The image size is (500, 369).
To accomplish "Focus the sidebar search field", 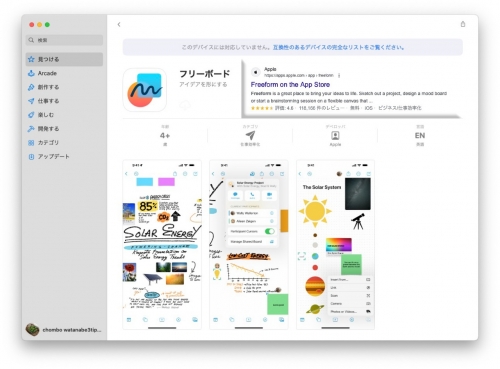I will [x=64, y=40].
